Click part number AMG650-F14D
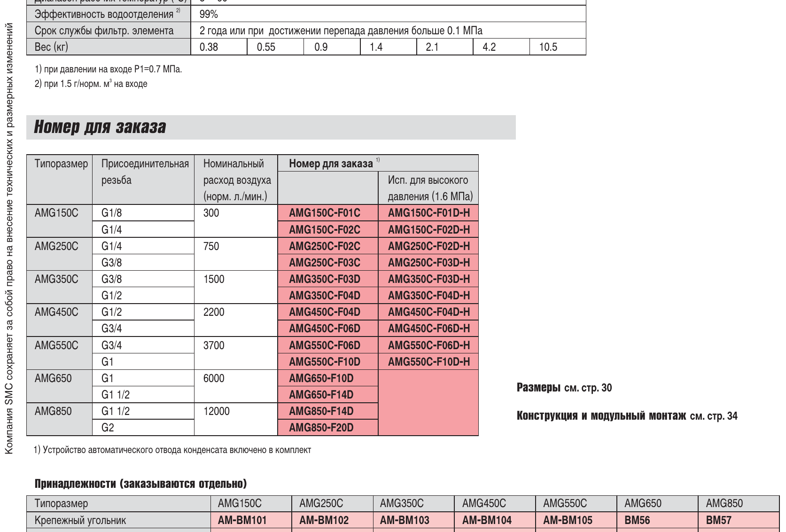 [x=321, y=395]
